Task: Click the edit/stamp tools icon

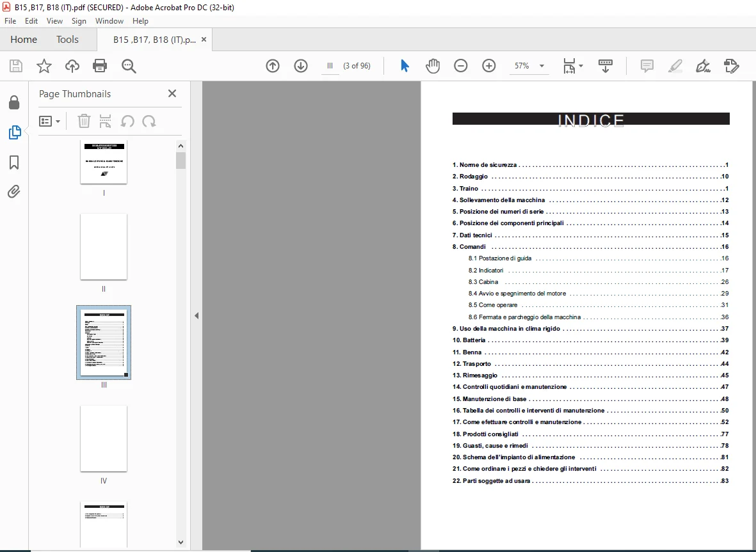Action: click(x=732, y=66)
